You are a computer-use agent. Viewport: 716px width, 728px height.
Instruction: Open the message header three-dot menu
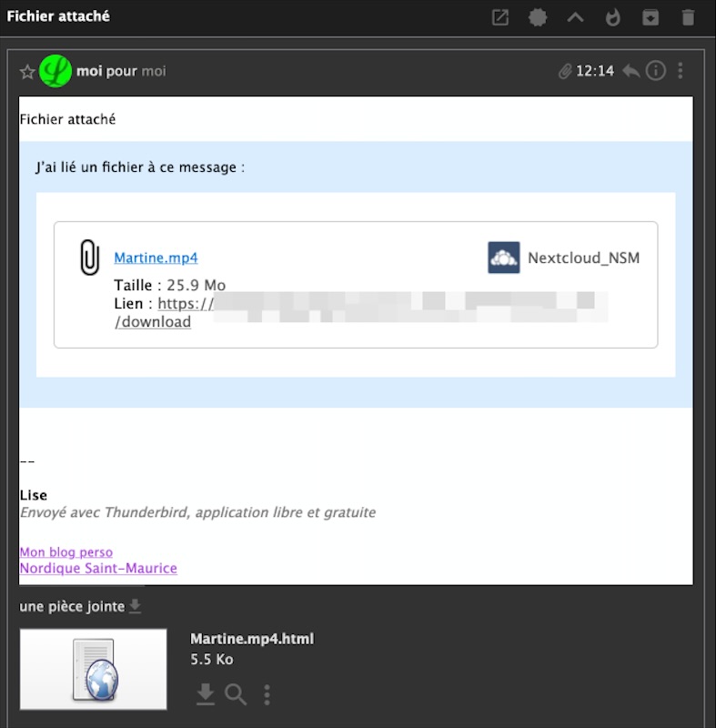681,71
